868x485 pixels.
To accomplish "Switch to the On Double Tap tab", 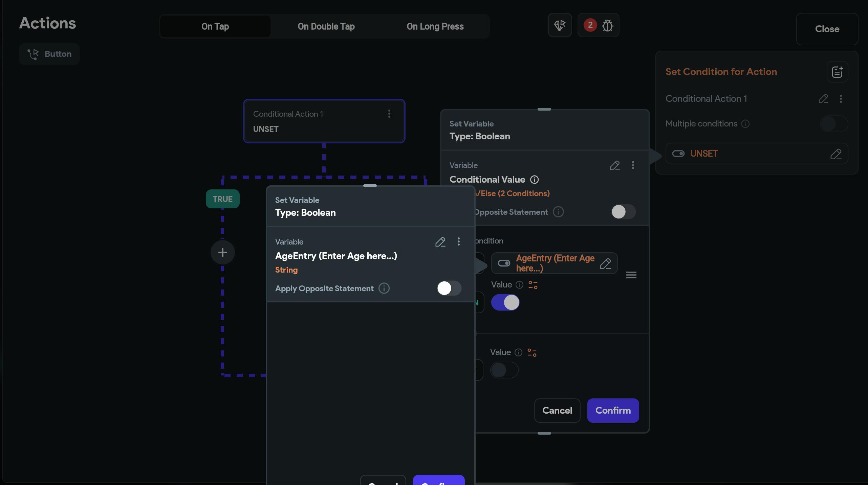I will click(x=326, y=26).
